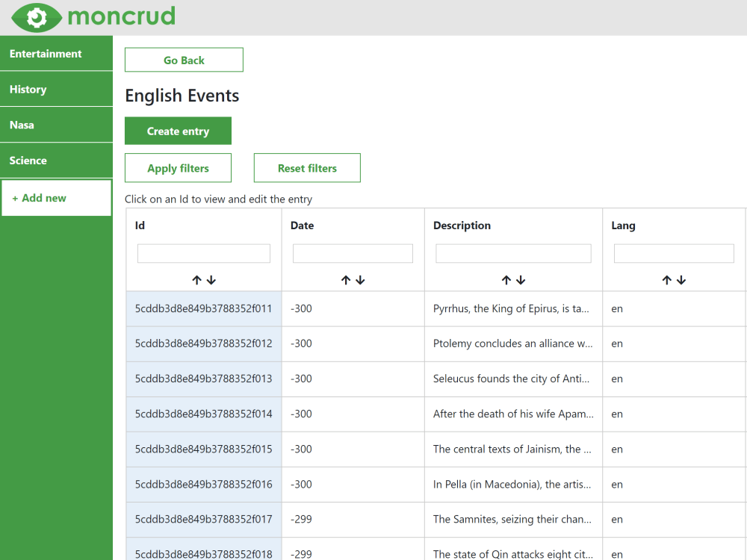Viewport: 747px width, 560px height.
Task: Open entry 5cddb3d8e849b3788352f016
Action: (203, 485)
